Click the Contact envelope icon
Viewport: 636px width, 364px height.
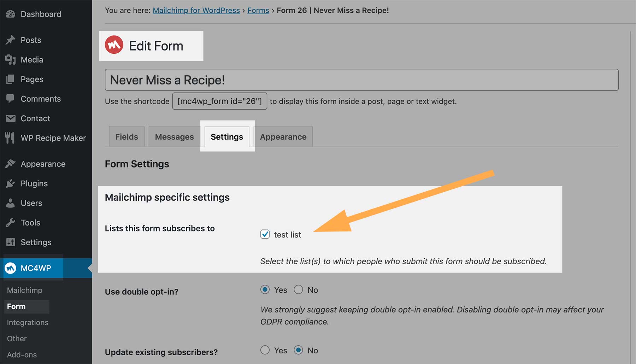[x=11, y=118]
